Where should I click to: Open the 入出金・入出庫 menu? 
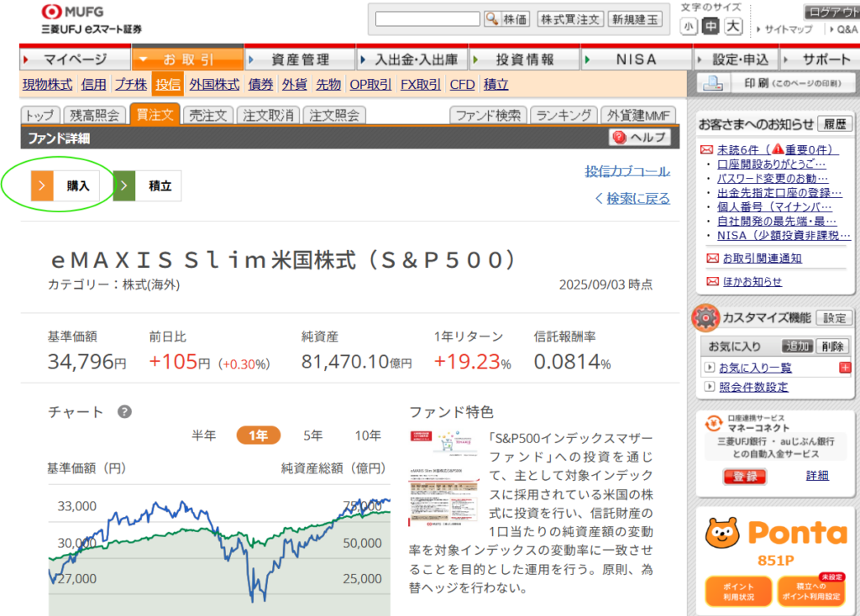click(412, 59)
